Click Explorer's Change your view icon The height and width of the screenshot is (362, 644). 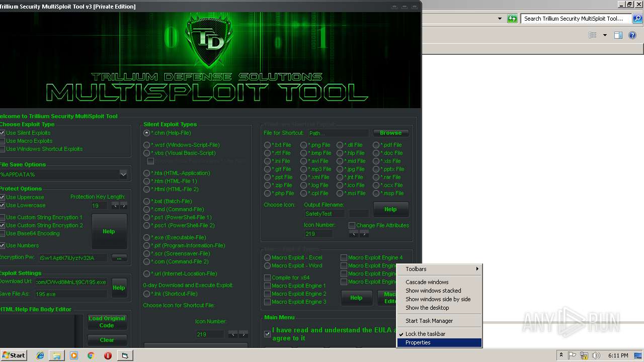pyautogui.click(x=593, y=35)
